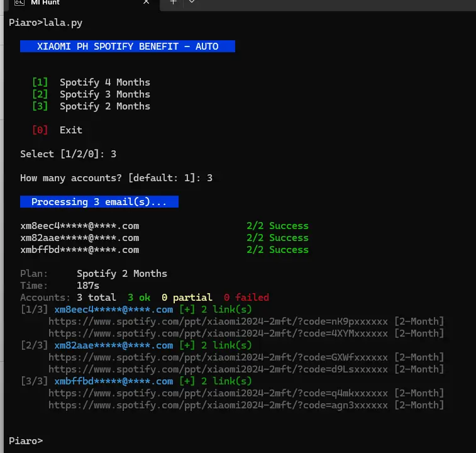Click the white xm8eec4 email in the processing list
Screen dimensions: 476x453
pos(80,226)
